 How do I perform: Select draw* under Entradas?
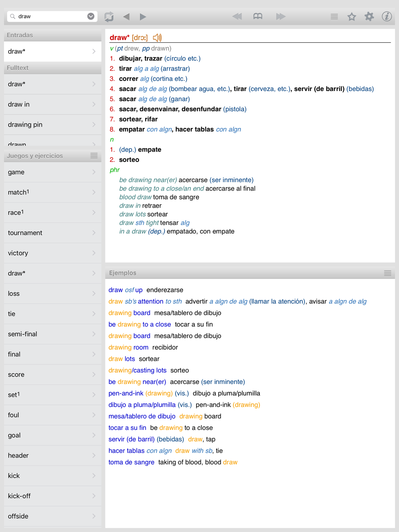[x=53, y=51]
